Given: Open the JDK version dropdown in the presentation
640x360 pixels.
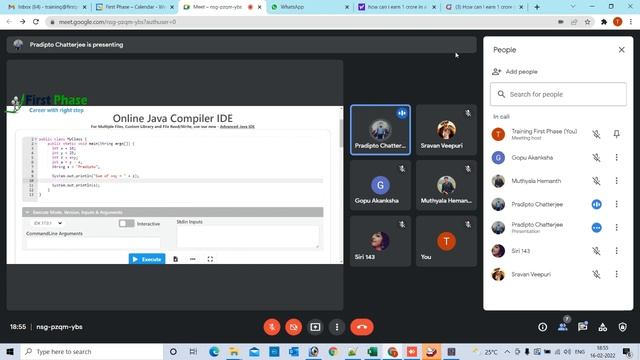Looking at the screenshot, I should pos(47,223).
